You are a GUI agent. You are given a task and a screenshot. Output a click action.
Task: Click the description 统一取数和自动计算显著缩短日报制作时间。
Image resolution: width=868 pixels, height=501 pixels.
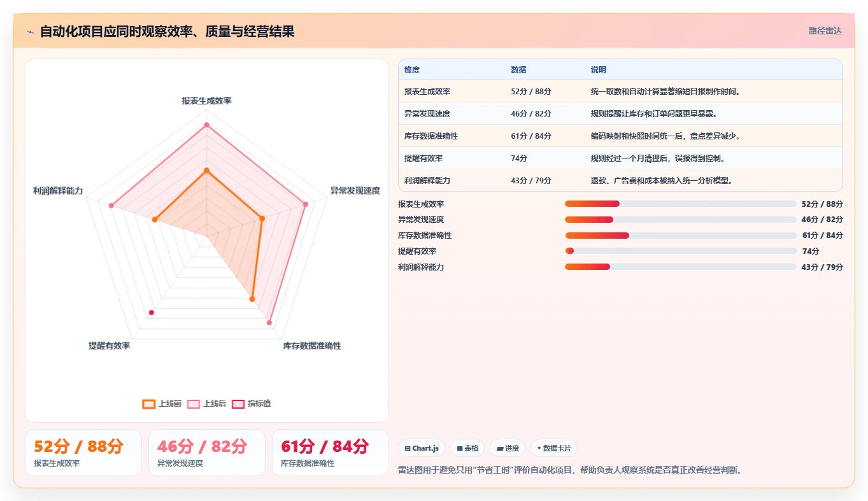(x=665, y=92)
